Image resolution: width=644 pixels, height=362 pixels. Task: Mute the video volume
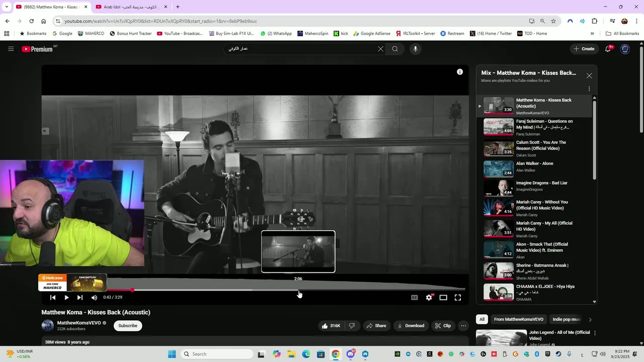point(94,298)
